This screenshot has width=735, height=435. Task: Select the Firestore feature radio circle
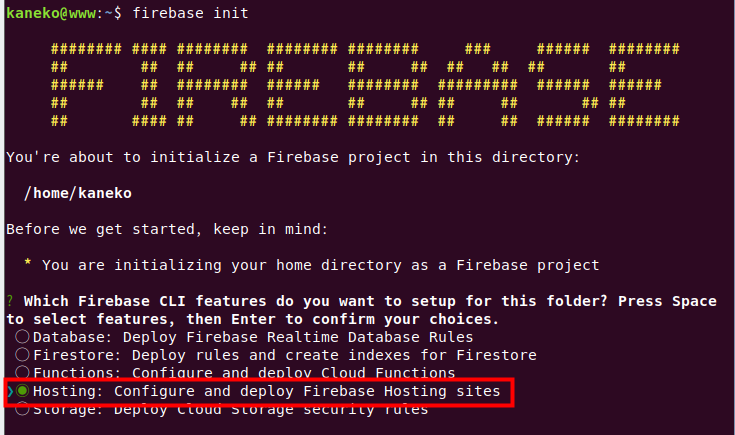coord(22,354)
